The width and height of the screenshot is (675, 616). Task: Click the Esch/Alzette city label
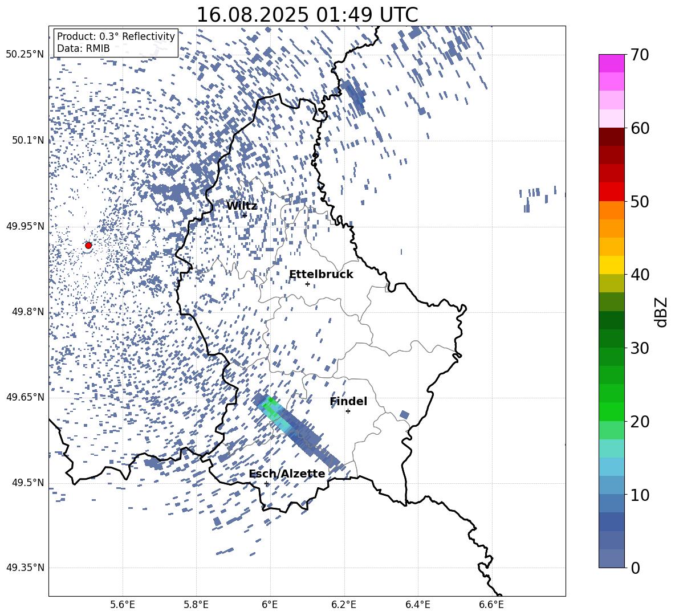pos(287,474)
